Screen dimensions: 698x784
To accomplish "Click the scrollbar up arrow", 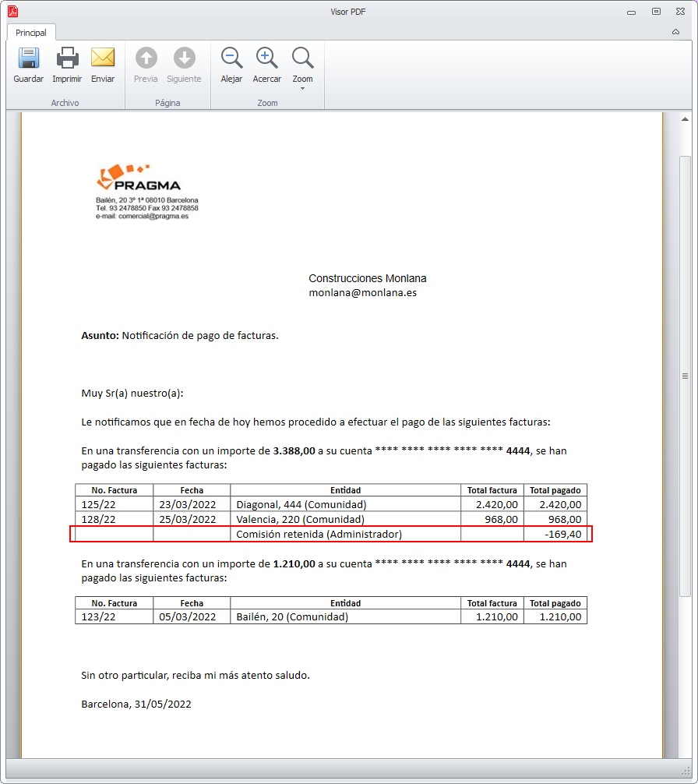I will coord(685,119).
